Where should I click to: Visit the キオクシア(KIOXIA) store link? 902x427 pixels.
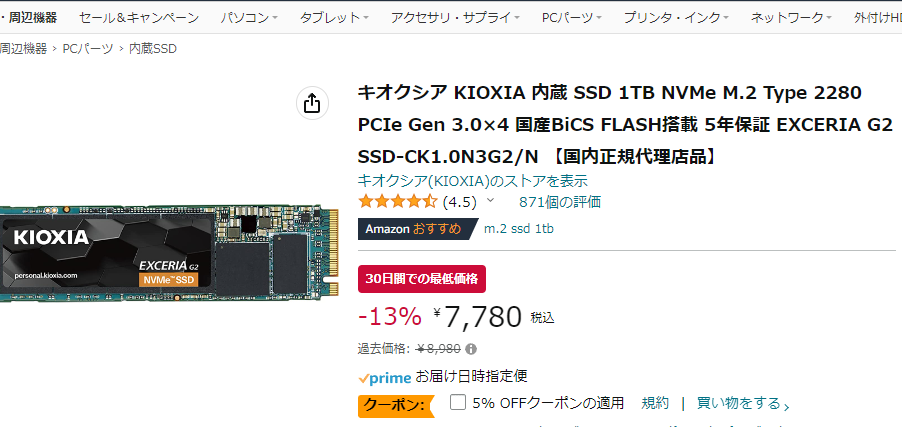(472, 181)
